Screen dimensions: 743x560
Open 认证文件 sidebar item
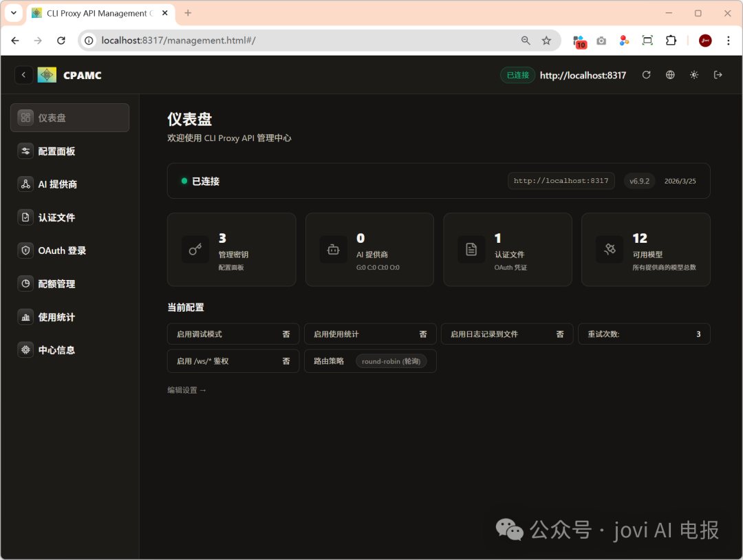tap(69, 217)
